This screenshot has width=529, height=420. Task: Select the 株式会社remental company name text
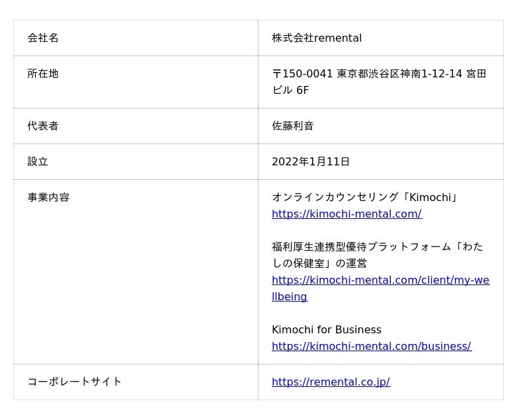317,38
